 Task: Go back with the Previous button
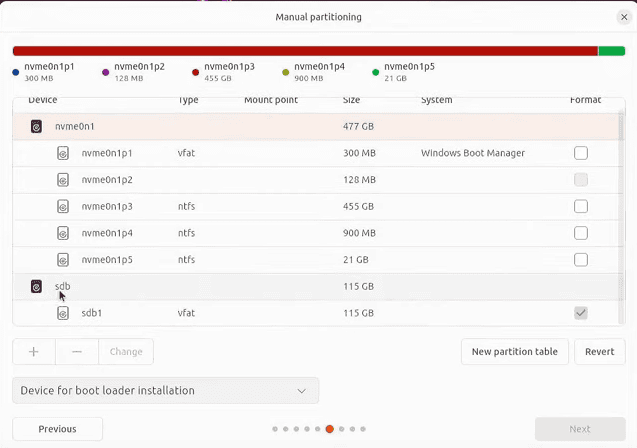57,429
